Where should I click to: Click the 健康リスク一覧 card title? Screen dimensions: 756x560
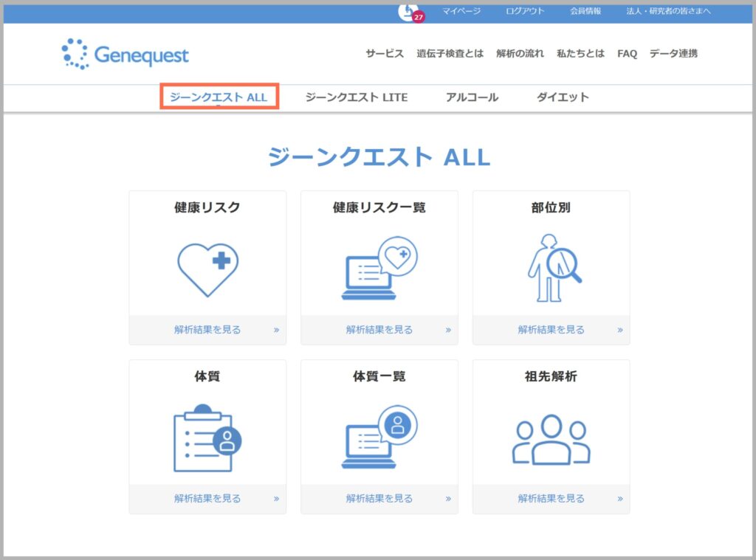pos(379,208)
